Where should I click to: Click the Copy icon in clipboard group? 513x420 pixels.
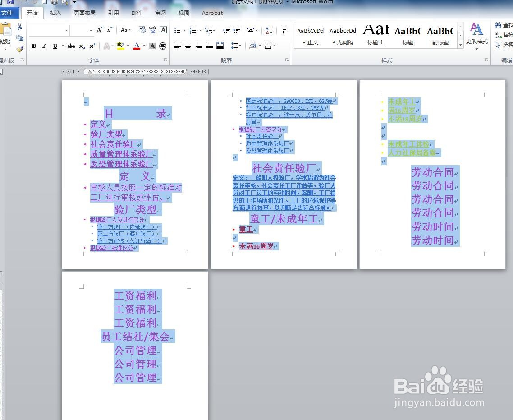tap(20, 37)
